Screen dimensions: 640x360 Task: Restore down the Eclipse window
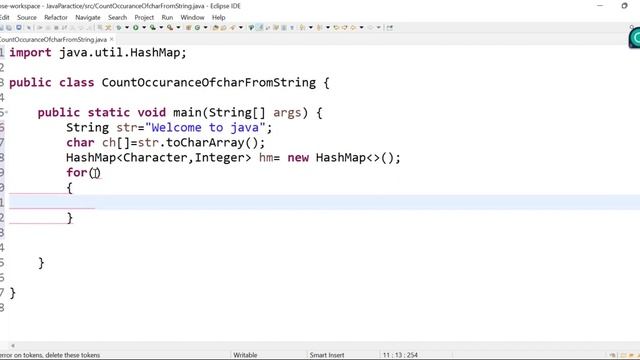[624, 6]
